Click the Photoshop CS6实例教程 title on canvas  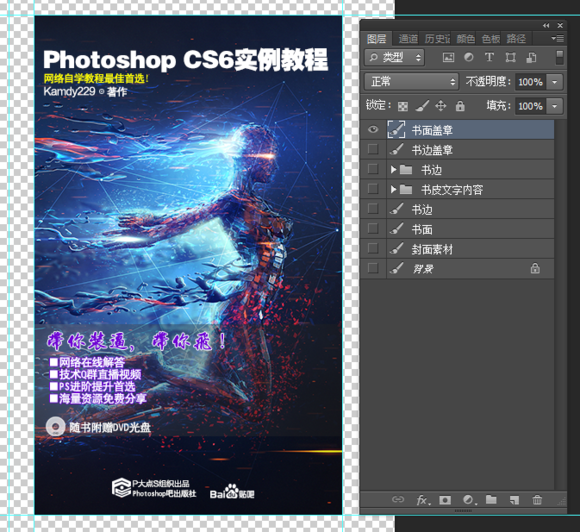click(x=185, y=60)
